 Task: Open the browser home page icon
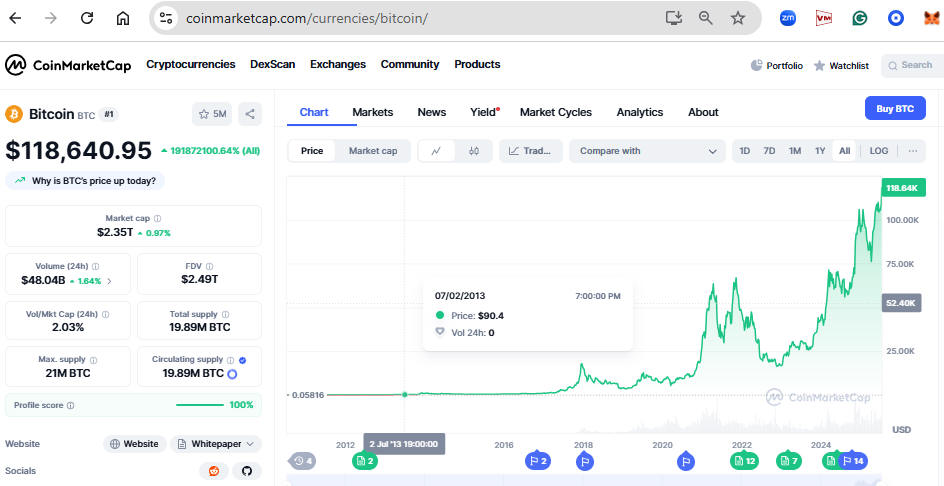click(123, 18)
